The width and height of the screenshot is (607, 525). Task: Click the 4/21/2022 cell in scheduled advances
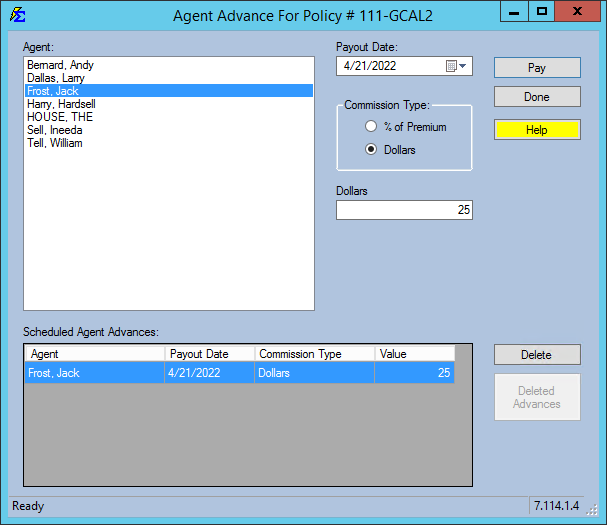pos(209,373)
